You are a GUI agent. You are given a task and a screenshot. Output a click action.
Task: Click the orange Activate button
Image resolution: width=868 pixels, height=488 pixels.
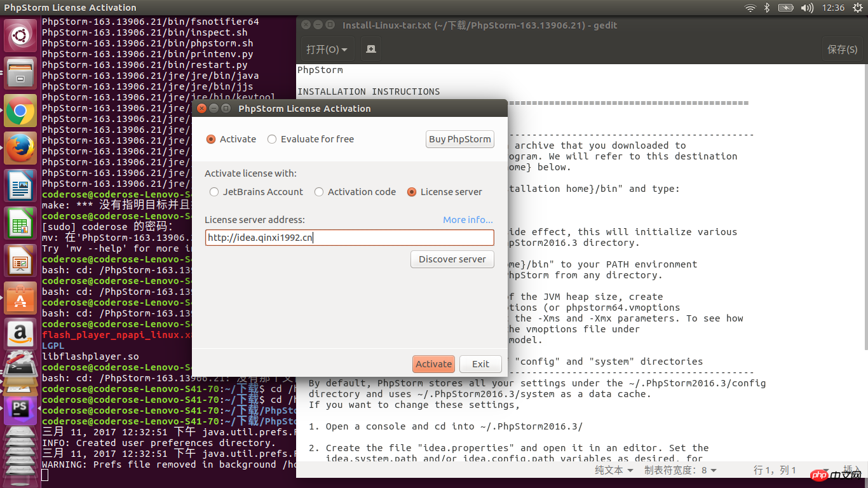[x=433, y=364]
